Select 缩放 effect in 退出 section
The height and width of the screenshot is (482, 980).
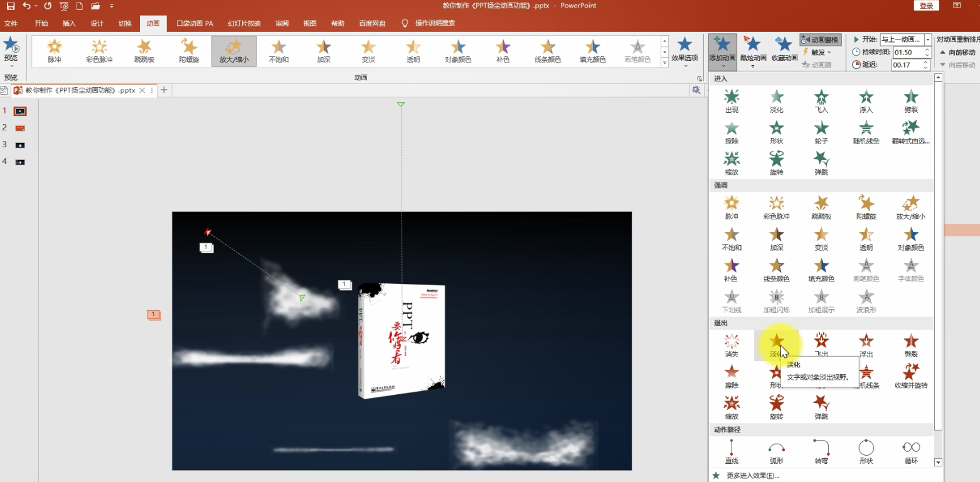click(732, 407)
